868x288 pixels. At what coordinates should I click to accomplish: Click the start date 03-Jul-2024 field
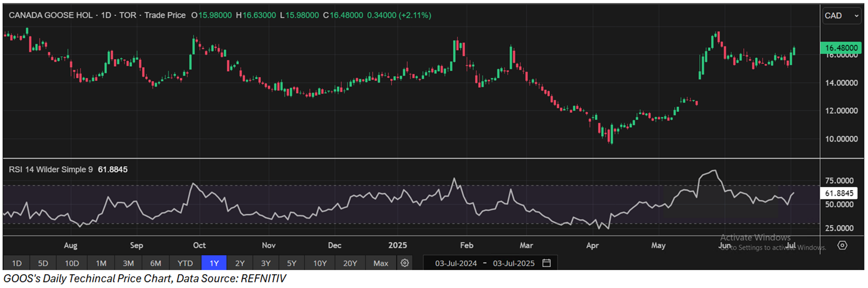click(456, 263)
